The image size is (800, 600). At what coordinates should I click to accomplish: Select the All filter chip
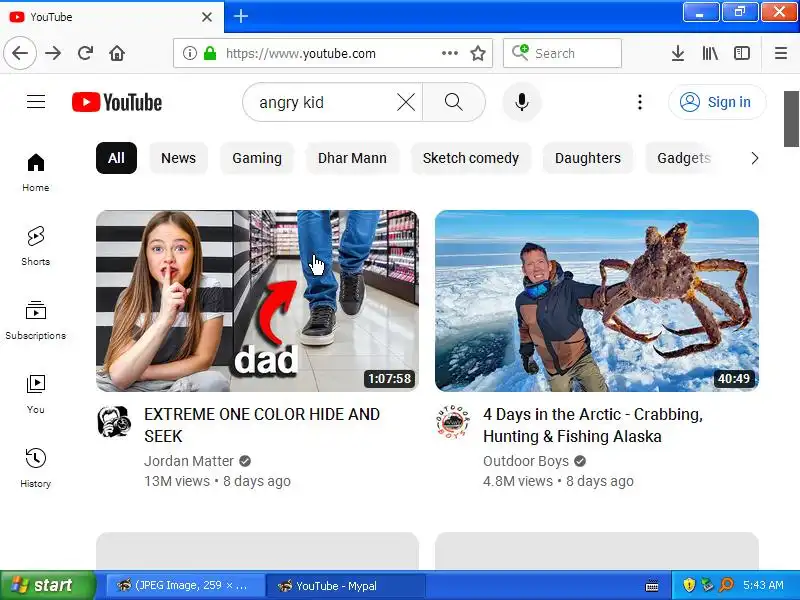click(116, 158)
